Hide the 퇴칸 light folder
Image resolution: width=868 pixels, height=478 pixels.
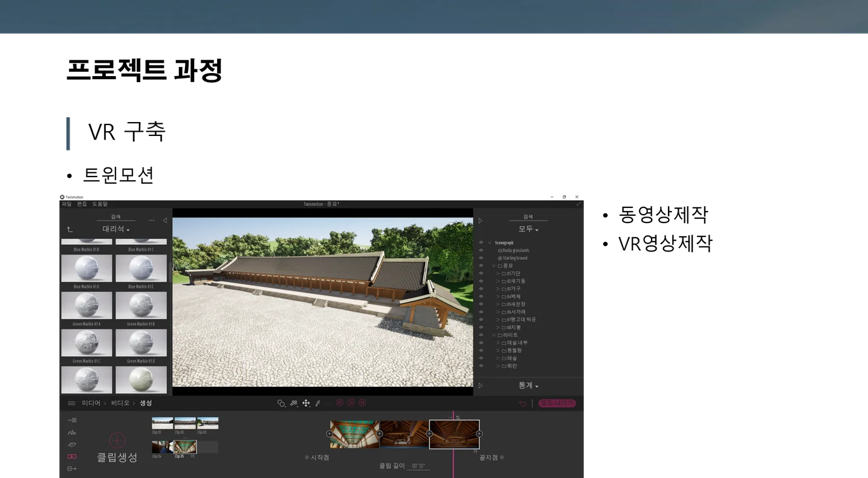pos(481,366)
